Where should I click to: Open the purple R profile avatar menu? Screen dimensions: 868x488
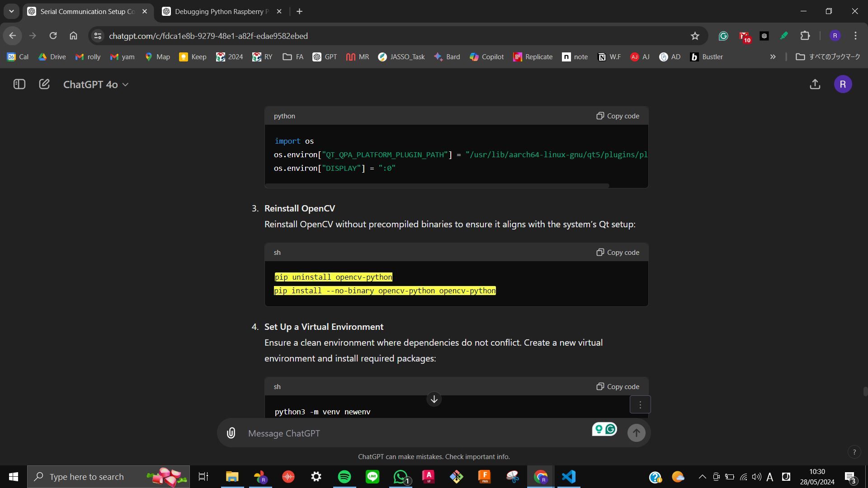tap(843, 84)
